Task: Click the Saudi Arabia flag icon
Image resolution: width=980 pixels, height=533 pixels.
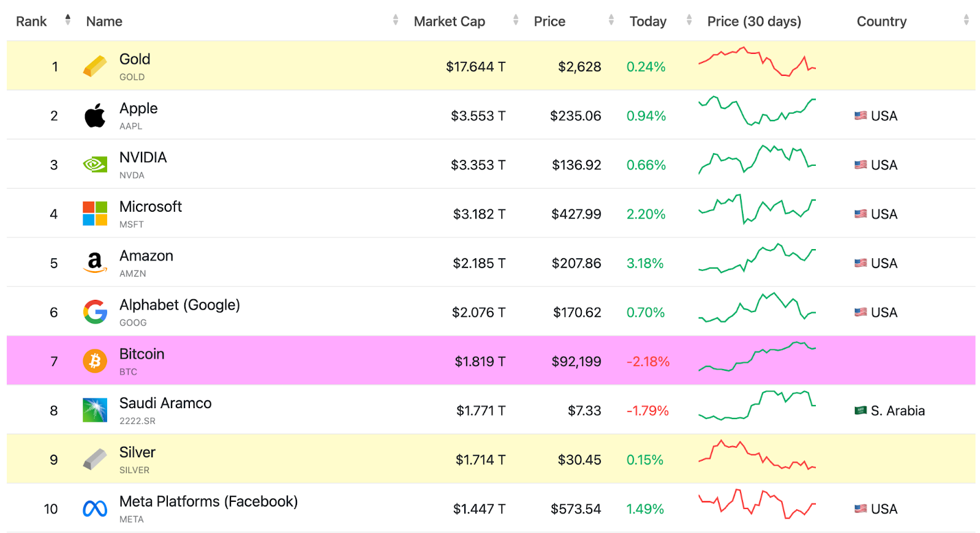Action: (x=861, y=411)
